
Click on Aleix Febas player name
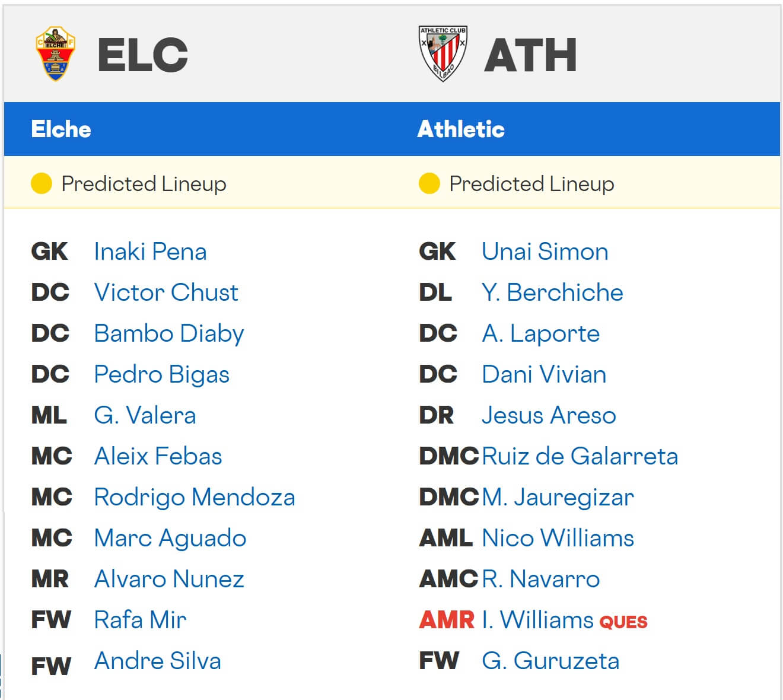[x=158, y=456]
